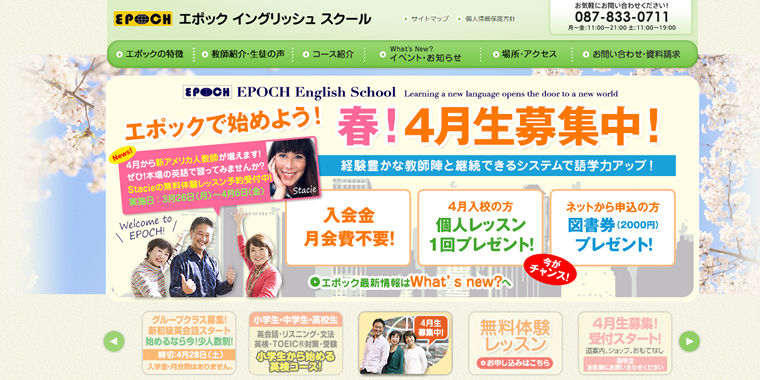
Task: Click the EPOCH logo in the header
Action: (143, 19)
